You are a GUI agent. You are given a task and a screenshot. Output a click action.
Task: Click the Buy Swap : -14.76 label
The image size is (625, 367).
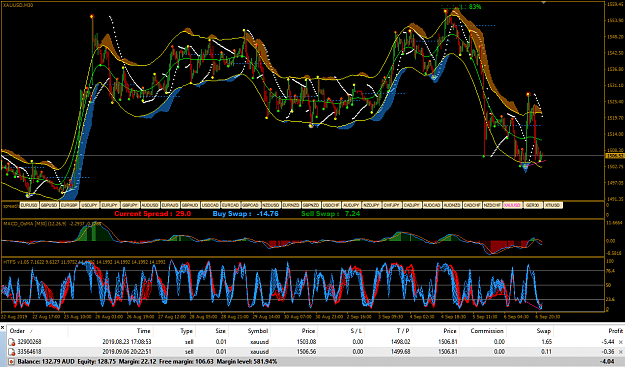coord(246,214)
